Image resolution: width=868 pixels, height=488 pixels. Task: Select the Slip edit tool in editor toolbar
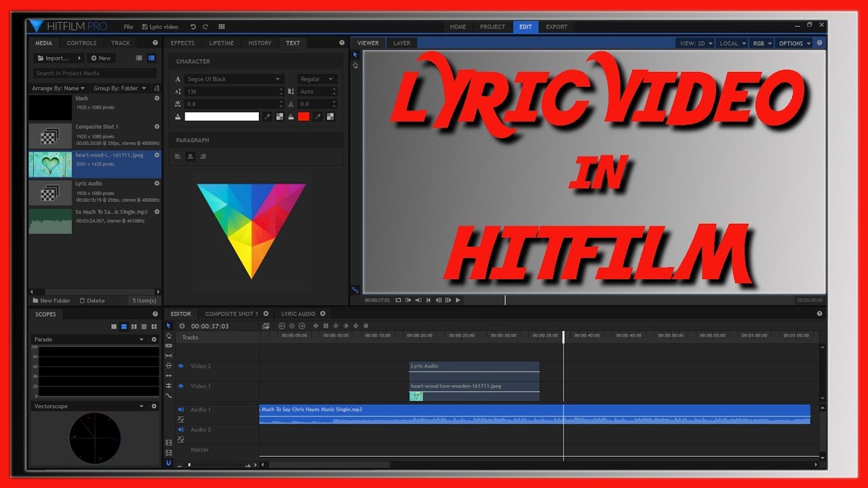169,356
